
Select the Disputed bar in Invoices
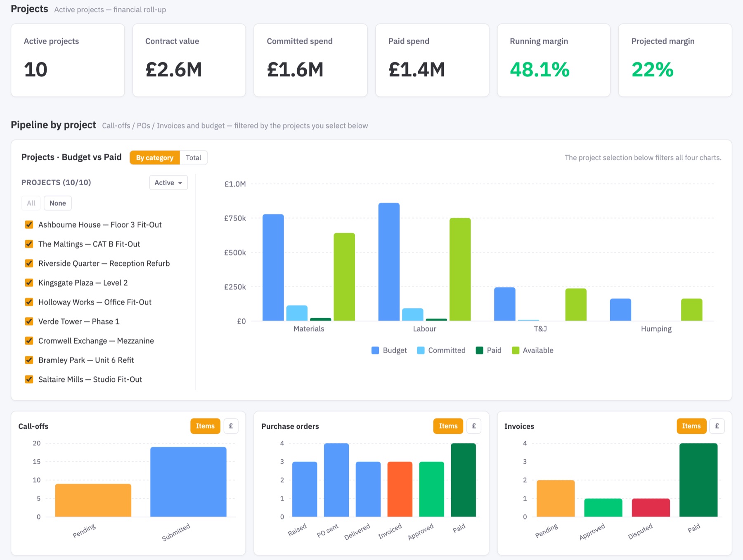point(651,508)
